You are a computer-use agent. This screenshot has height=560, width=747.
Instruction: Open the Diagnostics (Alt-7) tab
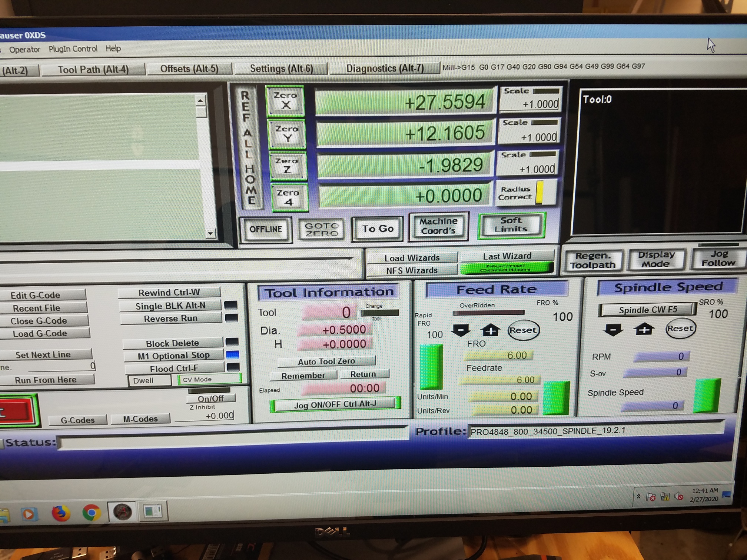pos(385,68)
